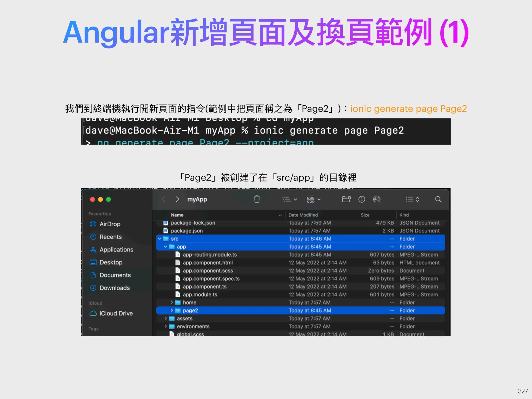Select the home folder row
The height and width of the screenshot is (399, 532).
[x=301, y=302]
